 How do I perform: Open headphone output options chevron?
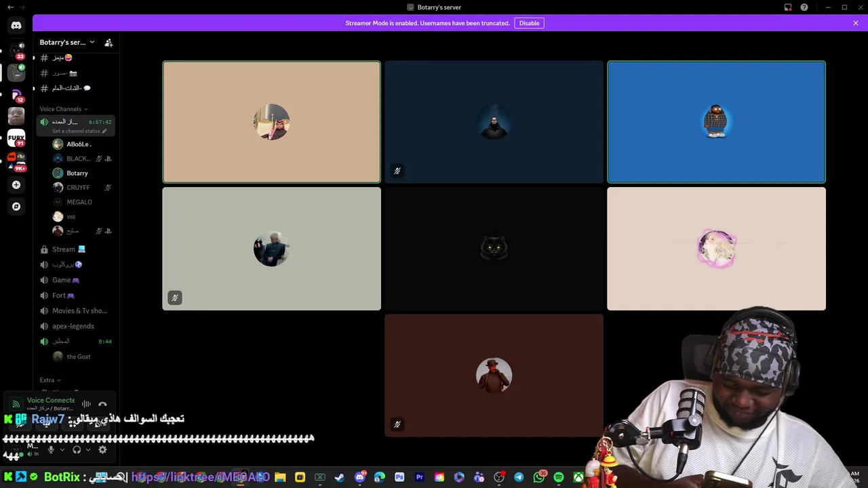(x=88, y=449)
